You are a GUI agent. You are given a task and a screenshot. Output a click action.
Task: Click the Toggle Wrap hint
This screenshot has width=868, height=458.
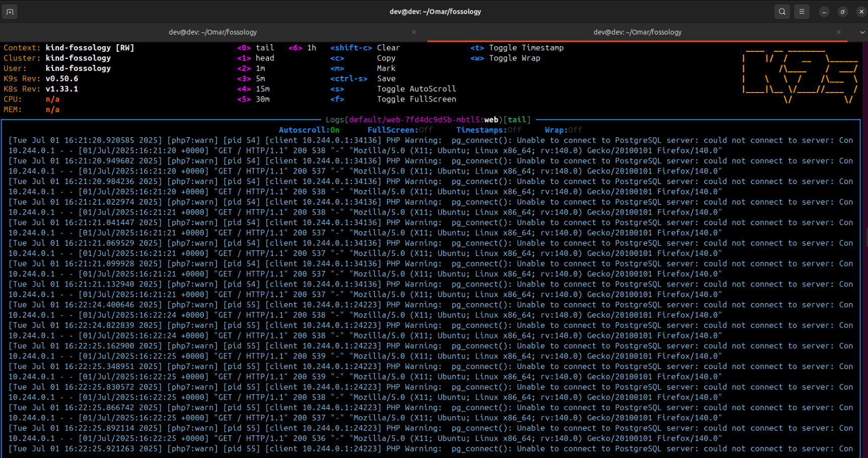click(505, 58)
